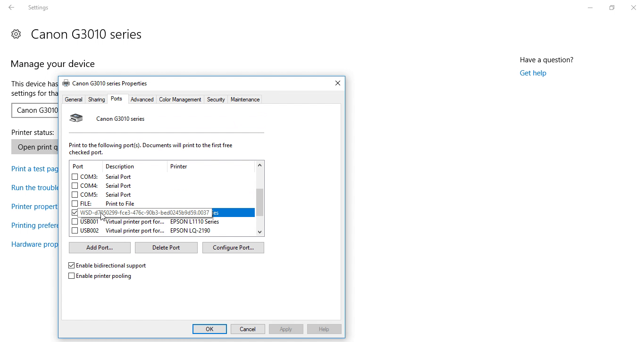The image size is (644, 342).
Task: Switch to the Sharing tab
Action: point(97,100)
